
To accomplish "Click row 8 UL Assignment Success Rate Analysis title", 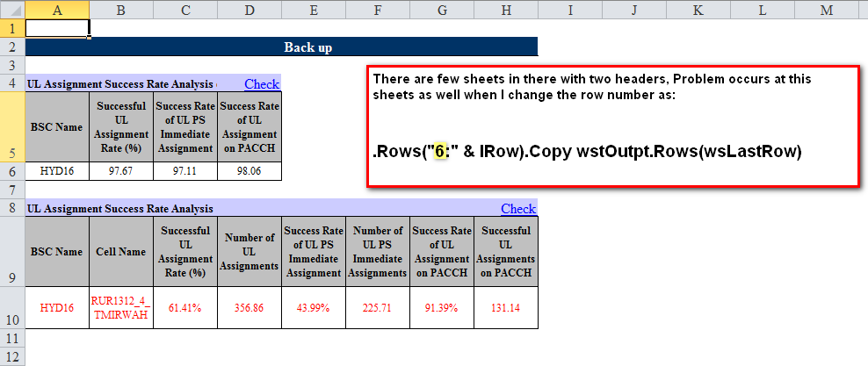I will click(119, 209).
